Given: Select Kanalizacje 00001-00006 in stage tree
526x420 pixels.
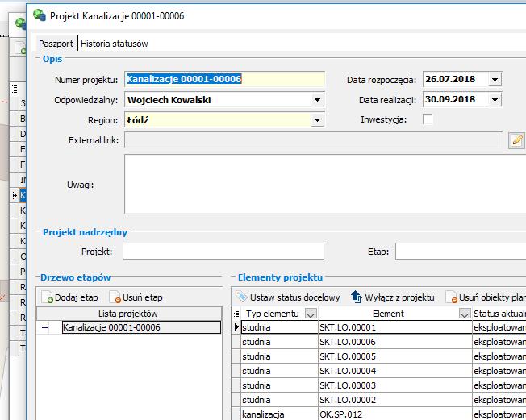Looking at the screenshot, I should pyautogui.click(x=141, y=327).
